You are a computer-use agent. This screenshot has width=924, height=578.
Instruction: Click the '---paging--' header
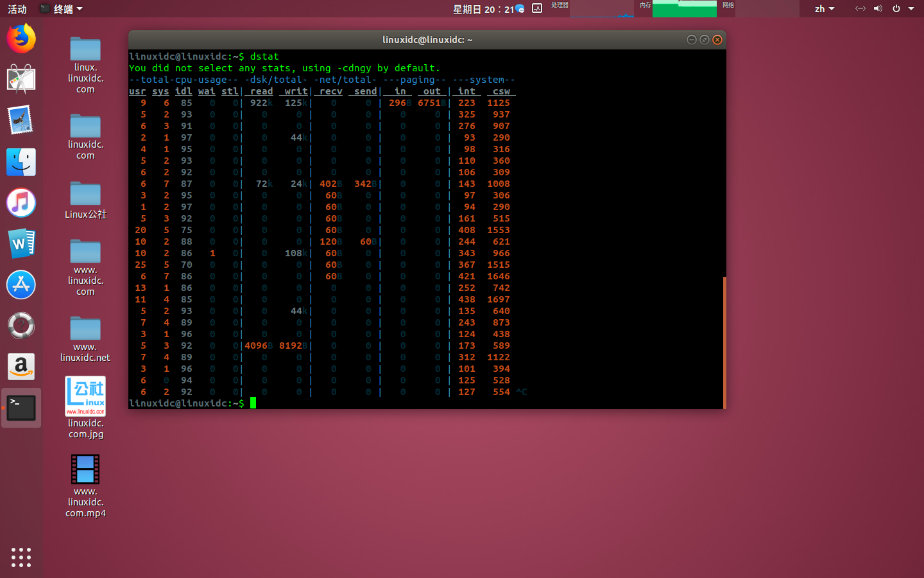(415, 80)
